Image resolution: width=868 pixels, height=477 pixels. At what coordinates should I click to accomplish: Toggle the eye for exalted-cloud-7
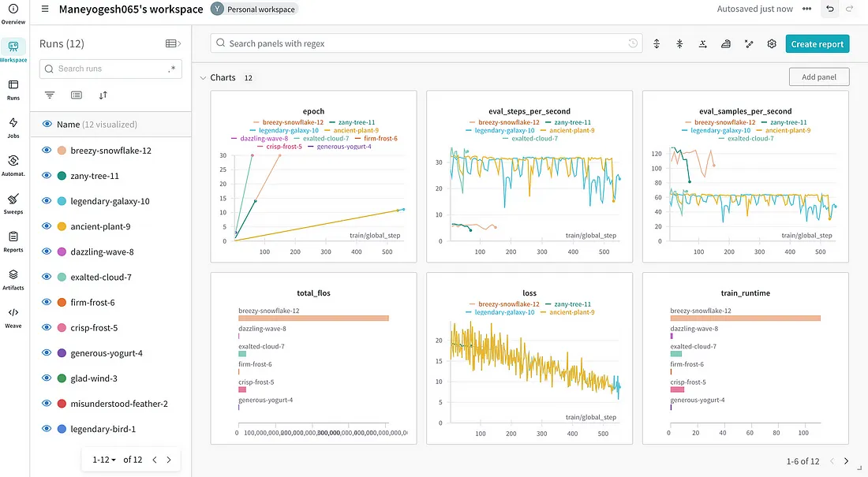pyautogui.click(x=47, y=277)
